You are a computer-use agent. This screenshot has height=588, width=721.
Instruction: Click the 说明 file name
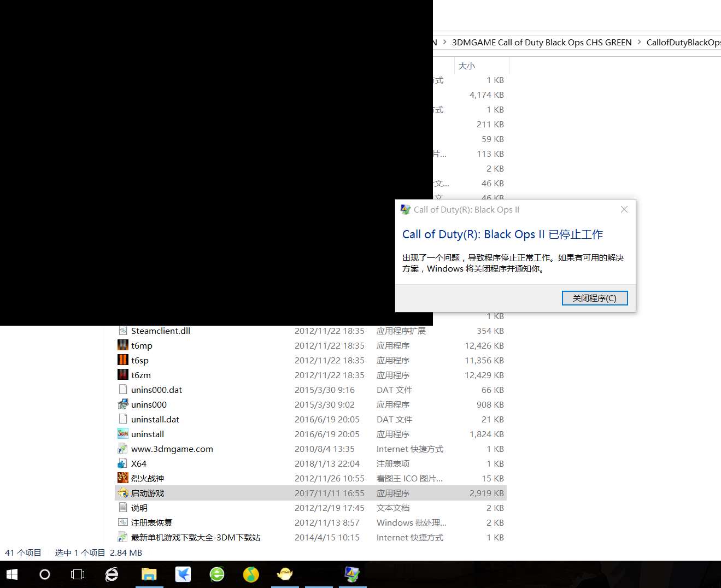tap(139, 508)
